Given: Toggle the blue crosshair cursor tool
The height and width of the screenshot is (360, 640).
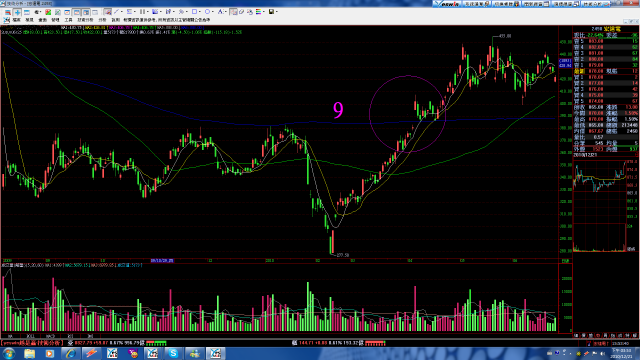Looking at the screenshot, I should click(x=17, y=12).
